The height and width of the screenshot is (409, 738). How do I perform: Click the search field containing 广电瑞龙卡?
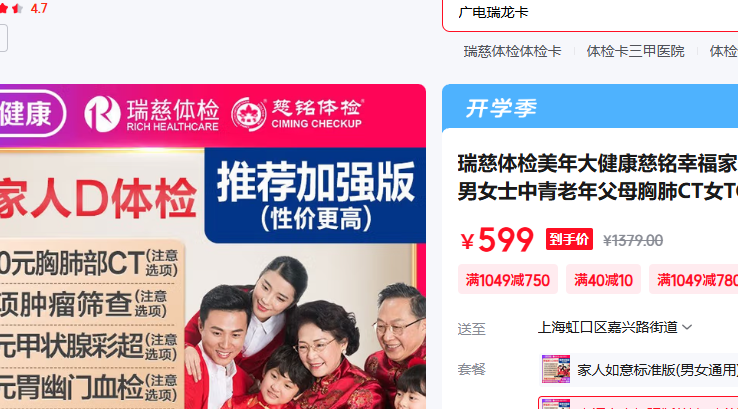point(590,13)
